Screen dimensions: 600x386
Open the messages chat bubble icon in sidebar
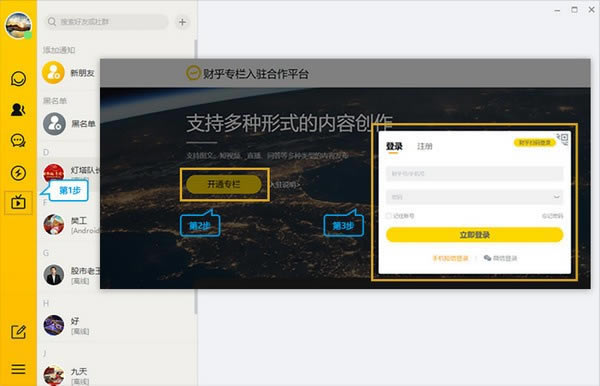18,79
